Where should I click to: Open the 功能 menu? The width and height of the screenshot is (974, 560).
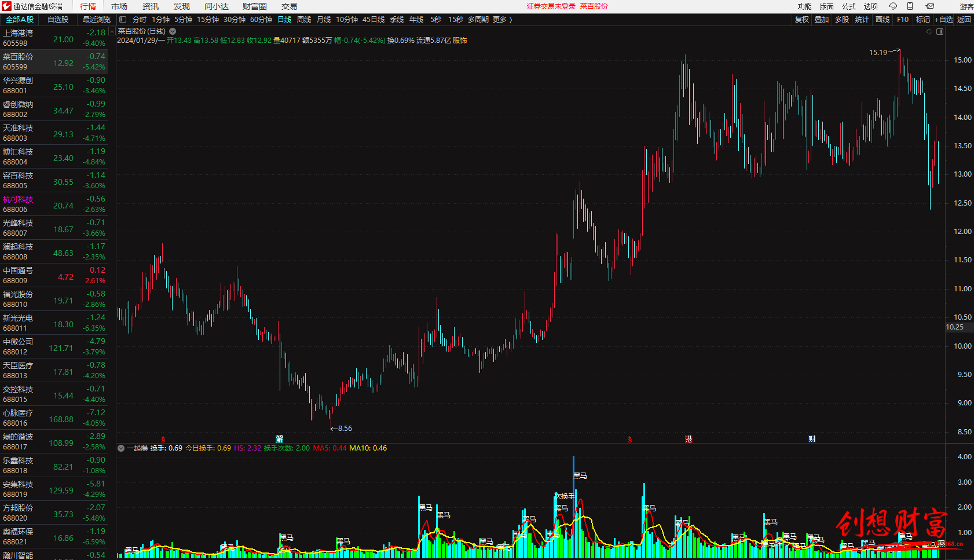tap(805, 6)
